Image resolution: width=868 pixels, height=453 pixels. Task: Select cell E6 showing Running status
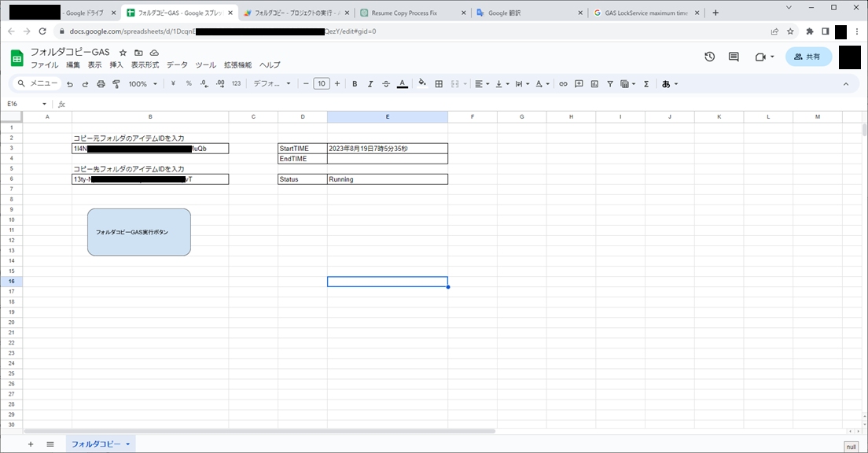coord(388,179)
